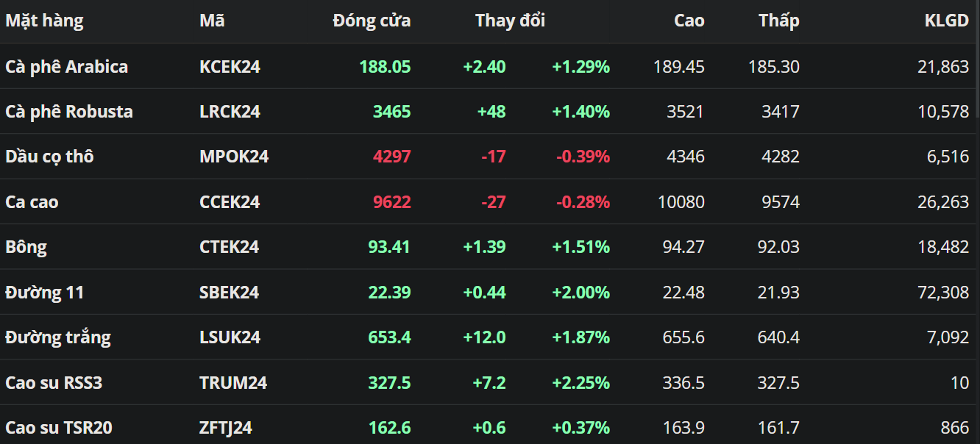Open the Đường 11 commodity

[44, 293]
